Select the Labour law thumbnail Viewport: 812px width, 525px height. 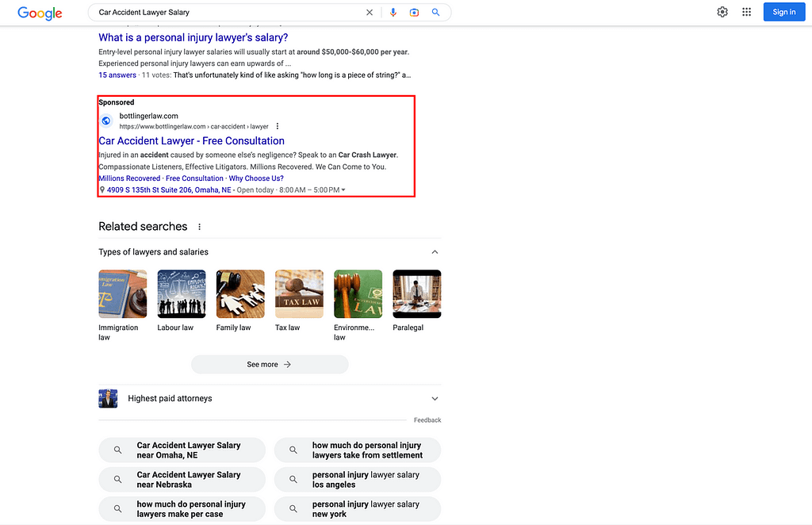coord(182,293)
